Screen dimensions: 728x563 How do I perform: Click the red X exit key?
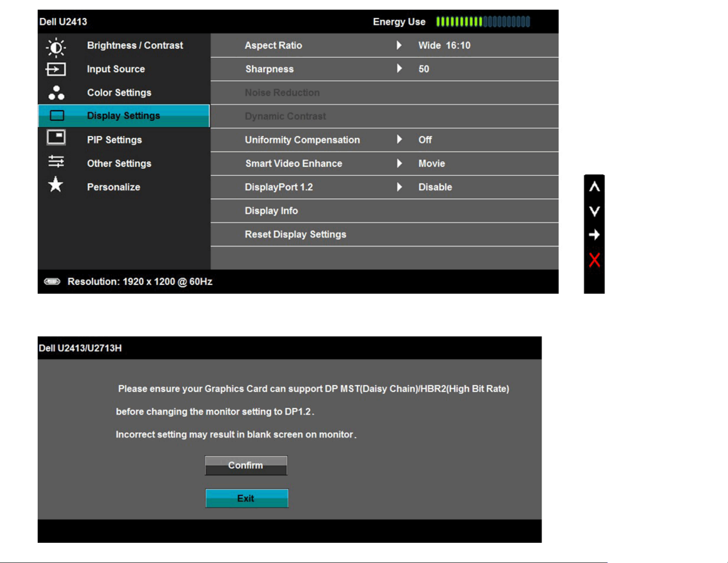click(594, 260)
